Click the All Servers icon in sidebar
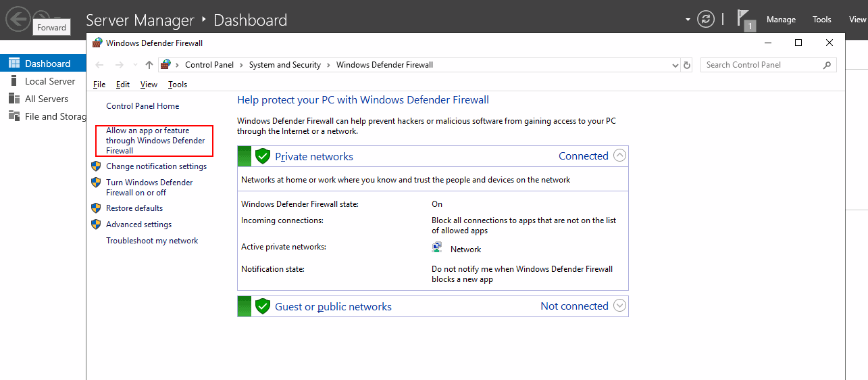This screenshot has width=868, height=380. click(14, 99)
